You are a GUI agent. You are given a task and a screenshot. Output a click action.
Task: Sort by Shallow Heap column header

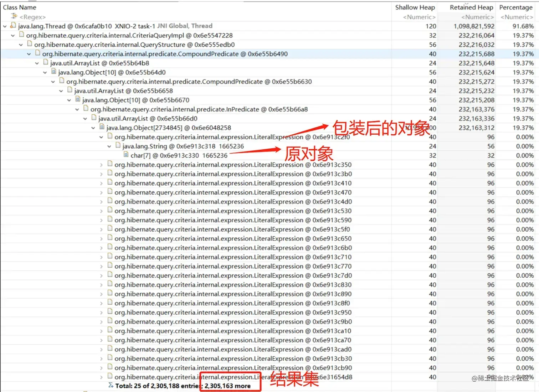(415, 7)
